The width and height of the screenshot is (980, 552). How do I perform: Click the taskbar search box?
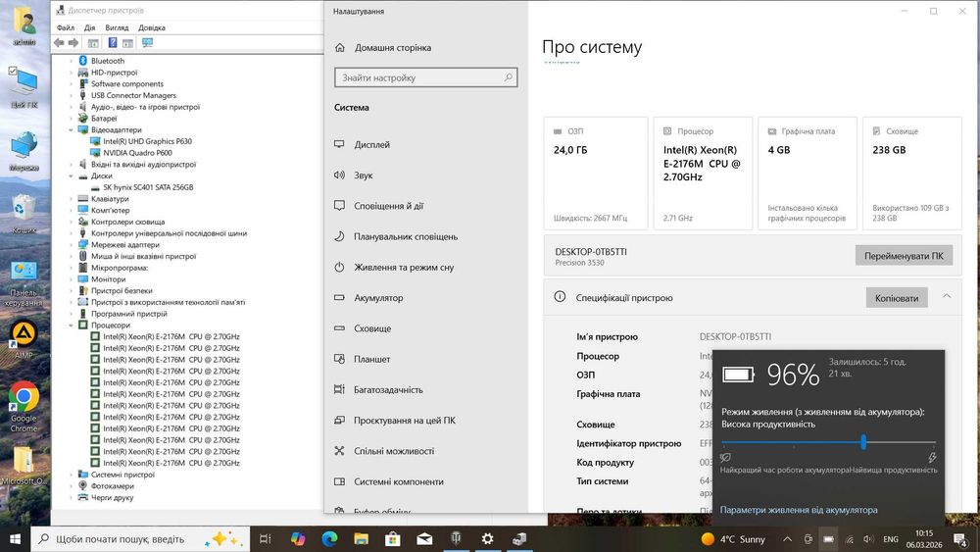click(140, 538)
